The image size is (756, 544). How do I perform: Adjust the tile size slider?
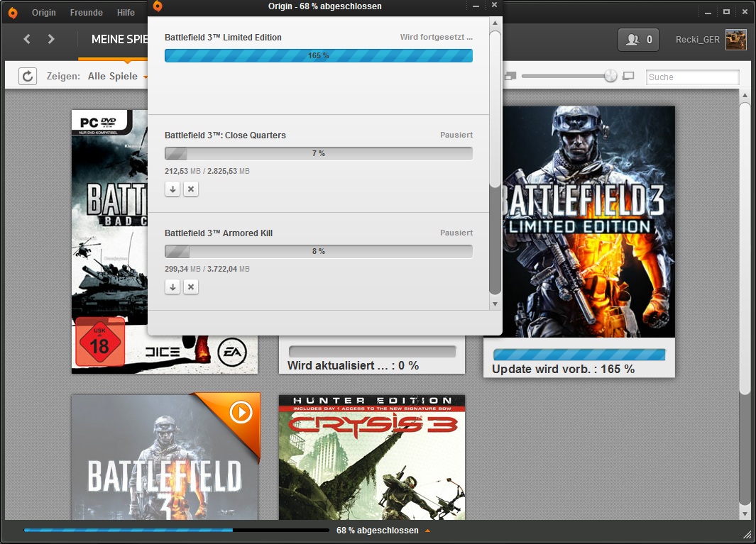[x=610, y=76]
